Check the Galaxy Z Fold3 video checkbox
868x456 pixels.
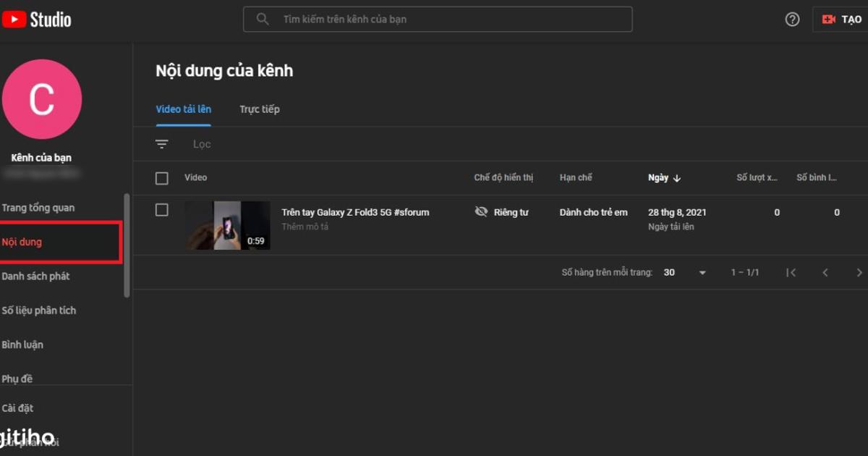162,210
